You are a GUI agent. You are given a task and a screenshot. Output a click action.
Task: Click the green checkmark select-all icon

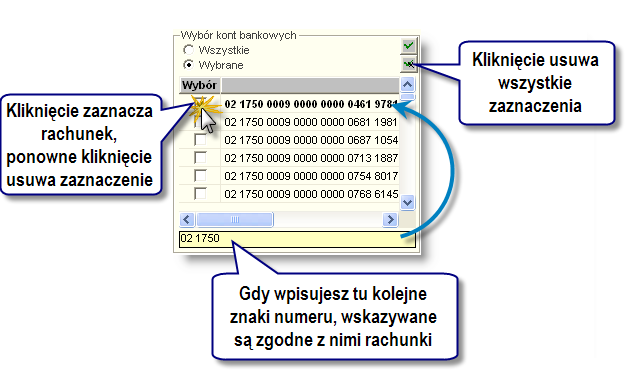(408, 46)
